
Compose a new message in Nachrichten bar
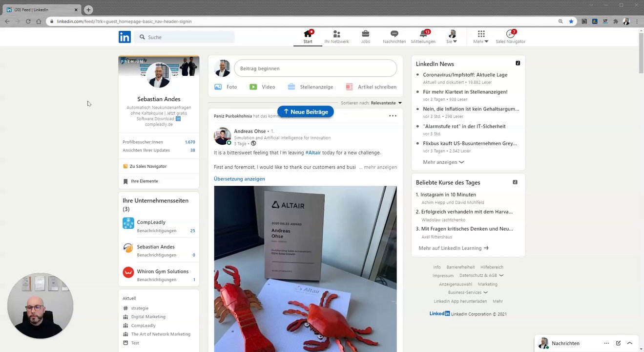tap(618, 343)
